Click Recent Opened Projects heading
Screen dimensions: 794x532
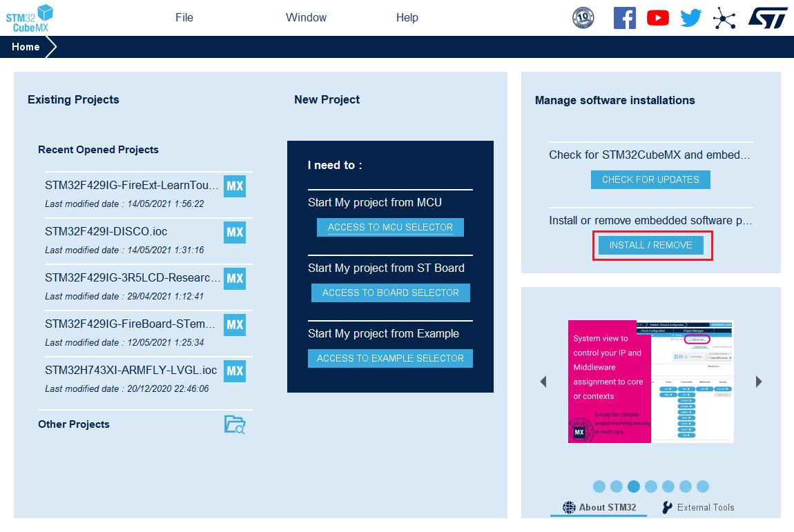(x=98, y=150)
